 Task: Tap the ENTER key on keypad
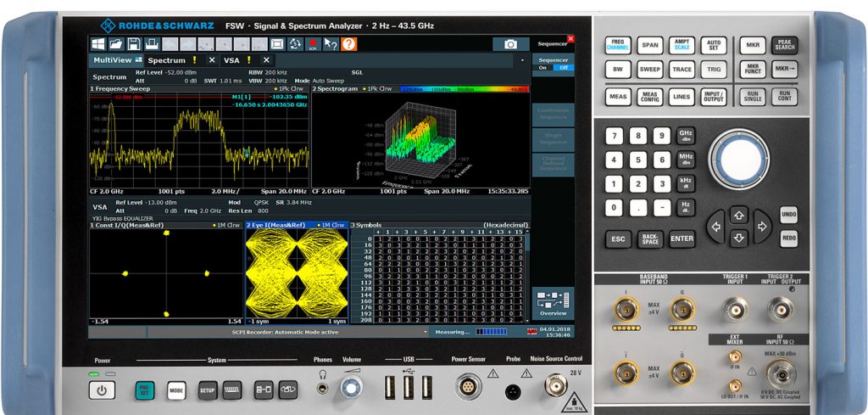[x=682, y=238]
